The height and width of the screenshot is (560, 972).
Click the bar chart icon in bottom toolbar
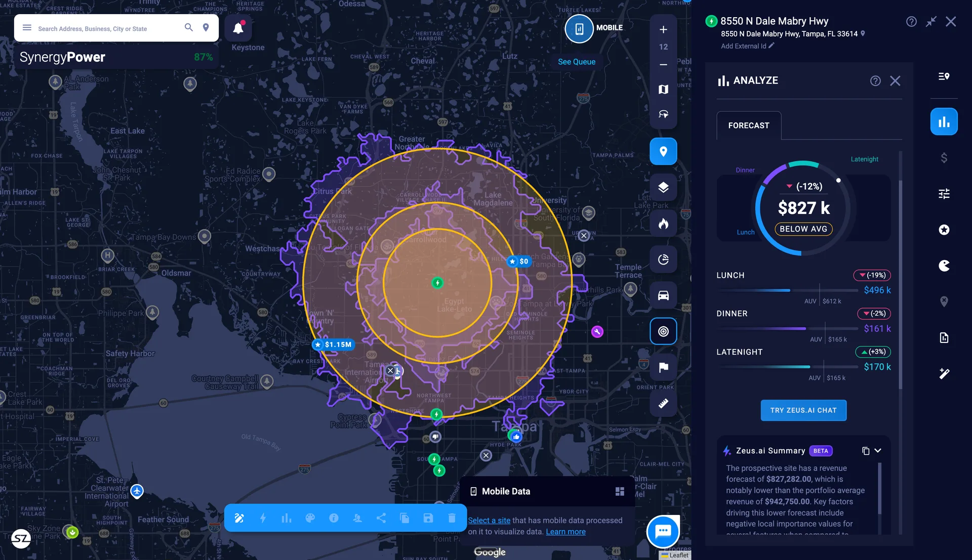pos(287,518)
